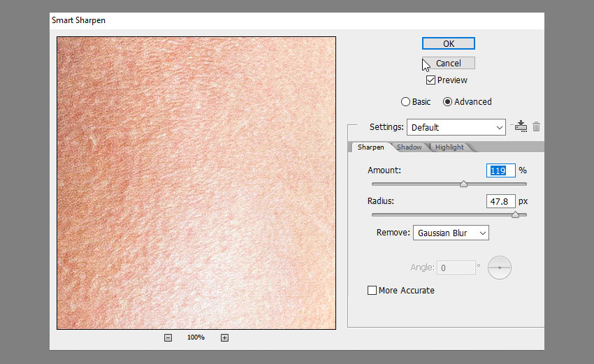594x364 pixels.
Task: Select the Advanced radio button
Action: tap(447, 101)
